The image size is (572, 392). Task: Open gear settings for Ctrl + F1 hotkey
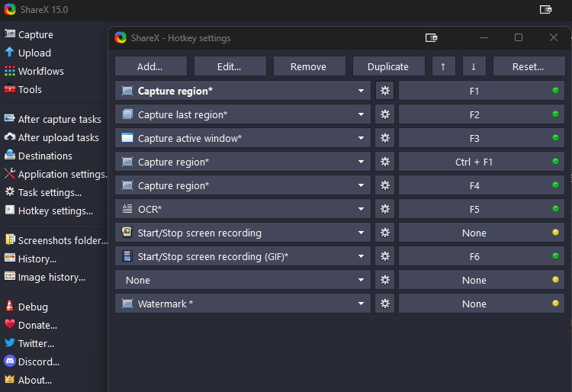click(x=385, y=162)
